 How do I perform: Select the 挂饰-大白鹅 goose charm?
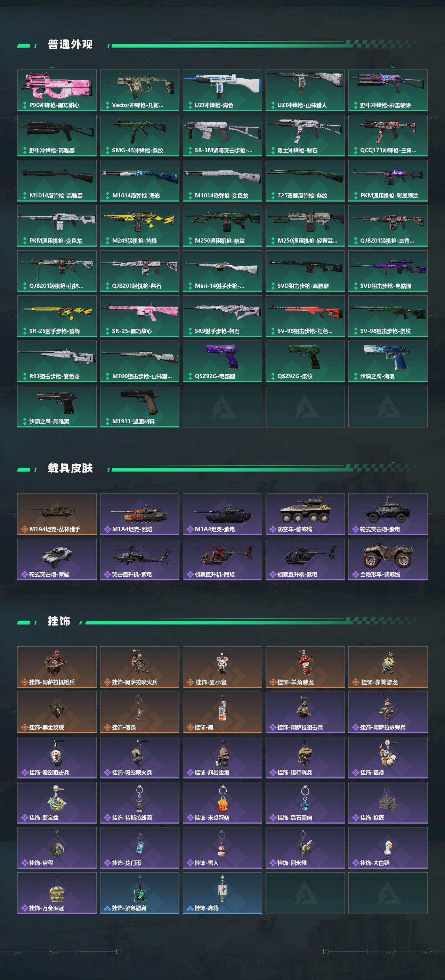pyautogui.click(x=388, y=848)
